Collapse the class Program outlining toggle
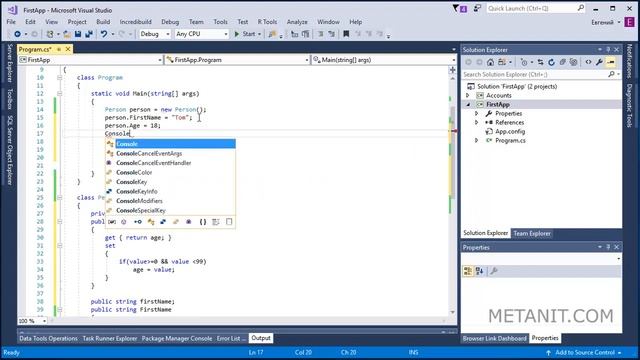The width and height of the screenshot is (640, 360). tap(60, 78)
